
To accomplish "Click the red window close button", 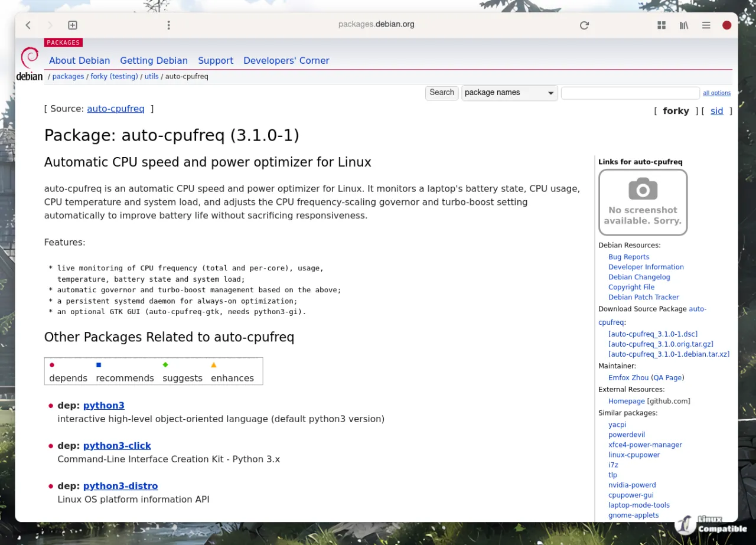I will pyautogui.click(x=727, y=25).
